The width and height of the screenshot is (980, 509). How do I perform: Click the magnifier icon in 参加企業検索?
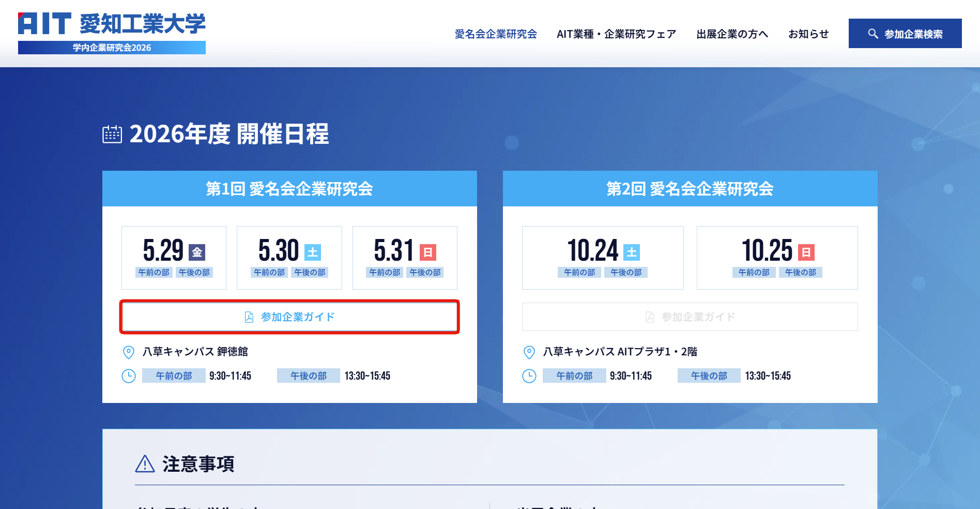[x=872, y=34]
